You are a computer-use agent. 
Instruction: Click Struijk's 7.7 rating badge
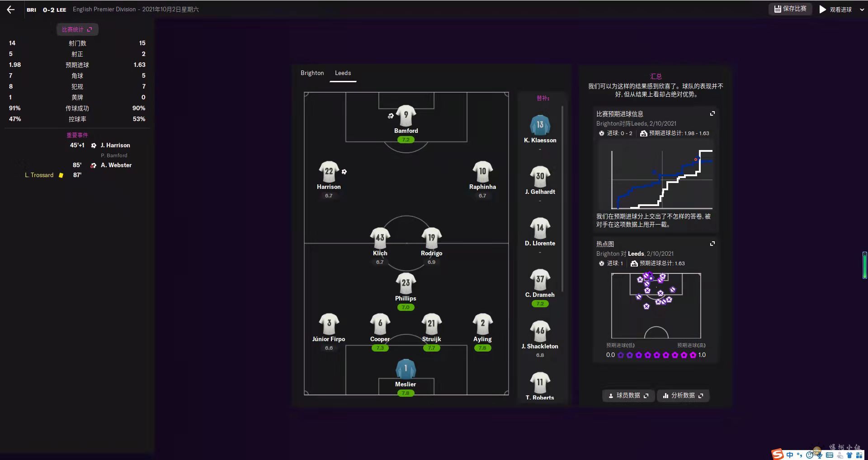click(x=431, y=348)
